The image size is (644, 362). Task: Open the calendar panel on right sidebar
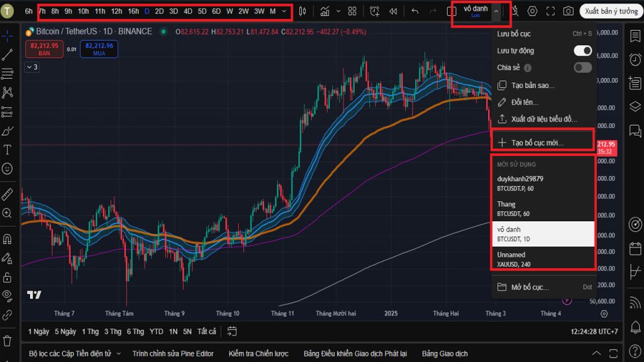point(635,248)
